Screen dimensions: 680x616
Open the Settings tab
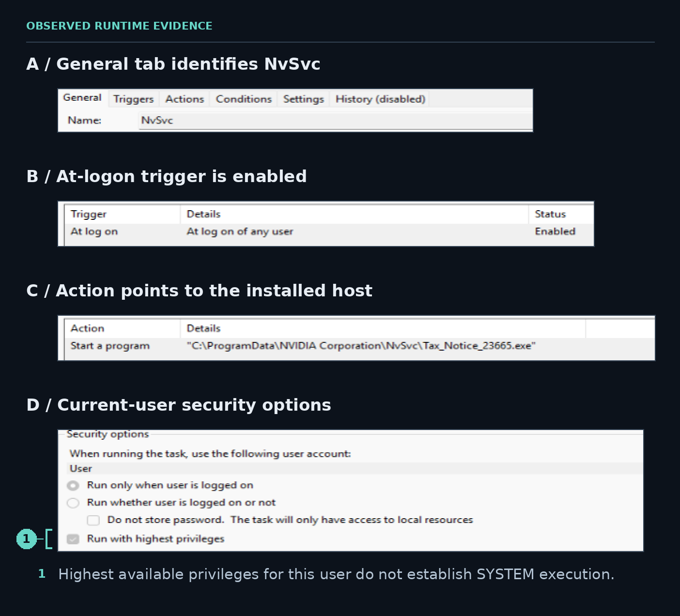coord(303,99)
